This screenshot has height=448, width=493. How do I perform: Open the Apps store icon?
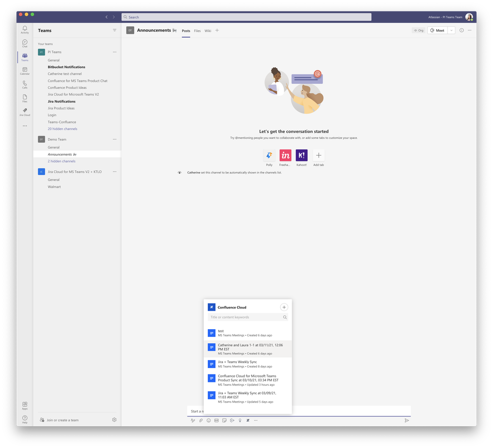(x=25, y=406)
